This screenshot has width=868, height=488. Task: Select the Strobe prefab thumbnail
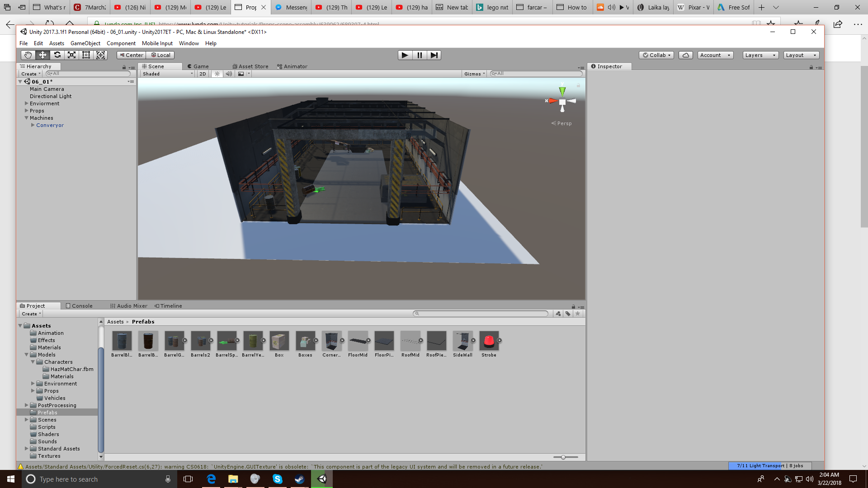click(489, 341)
